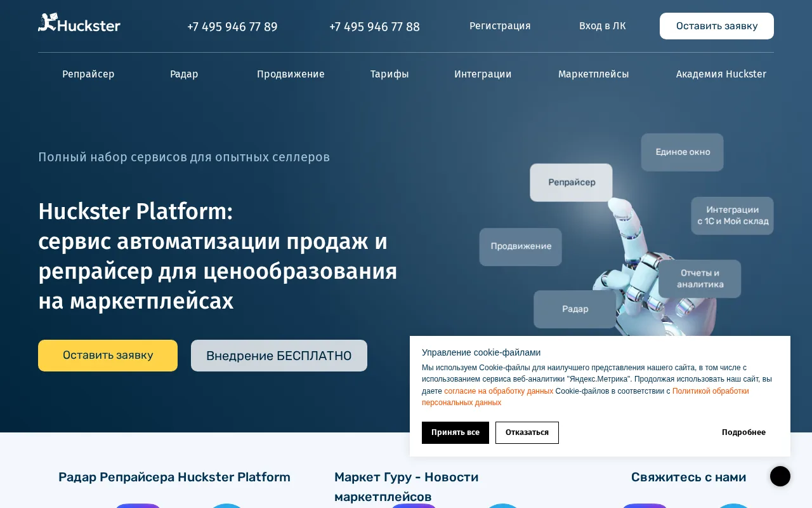Open the Регистрация link
812x508 pixels.
[x=500, y=26]
